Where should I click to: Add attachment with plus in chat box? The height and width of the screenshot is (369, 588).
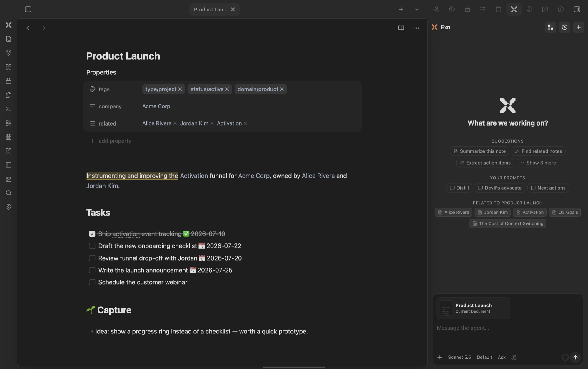click(440, 357)
